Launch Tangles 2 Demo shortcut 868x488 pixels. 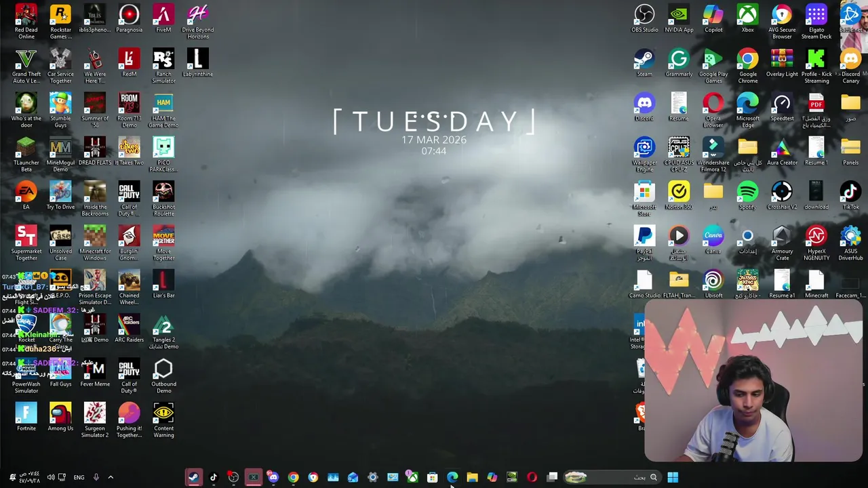(x=163, y=331)
